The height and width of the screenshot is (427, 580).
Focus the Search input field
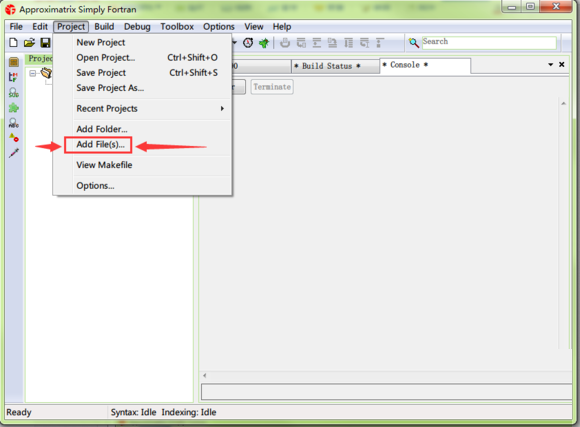(x=489, y=43)
